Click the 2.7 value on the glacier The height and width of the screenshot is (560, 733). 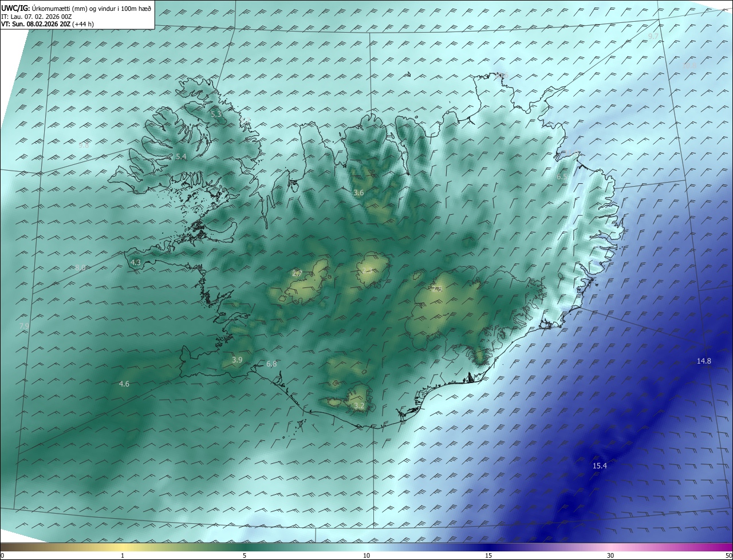click(x=297, y=274)
